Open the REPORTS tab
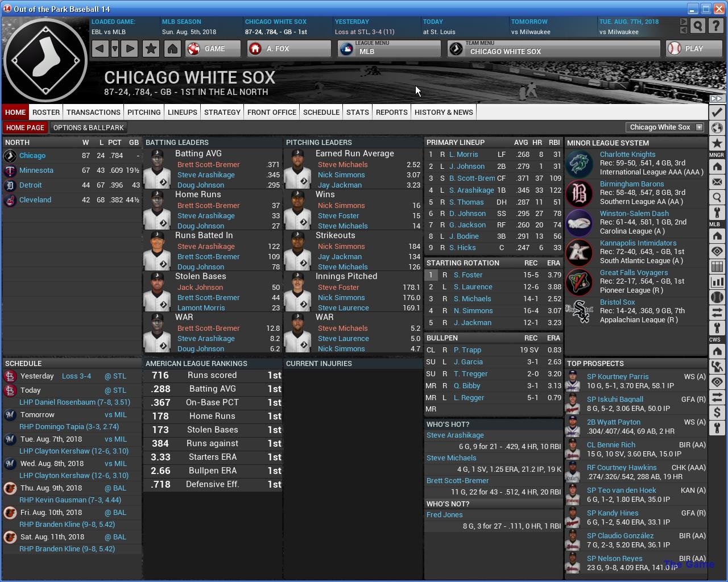 [392, 112]
